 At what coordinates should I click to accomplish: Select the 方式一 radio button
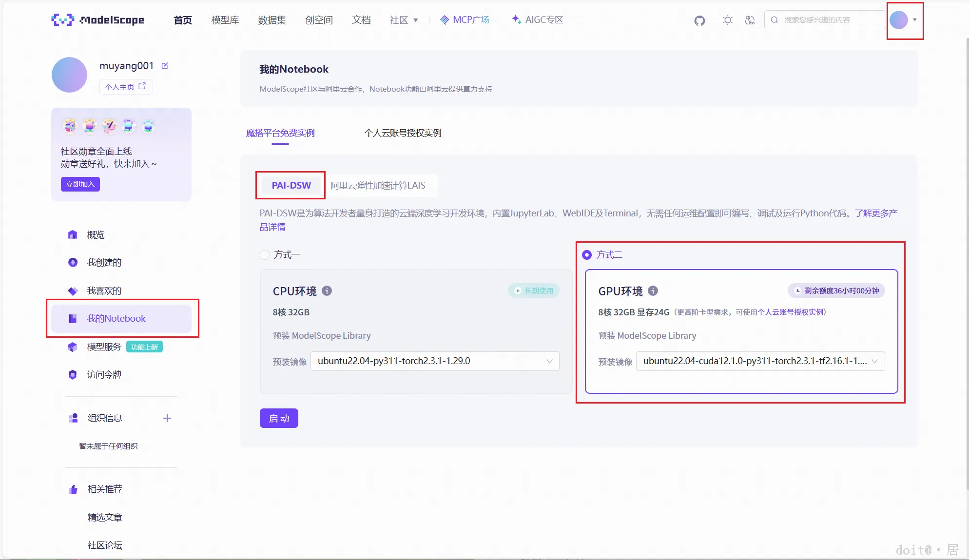(x=264, y=254)
